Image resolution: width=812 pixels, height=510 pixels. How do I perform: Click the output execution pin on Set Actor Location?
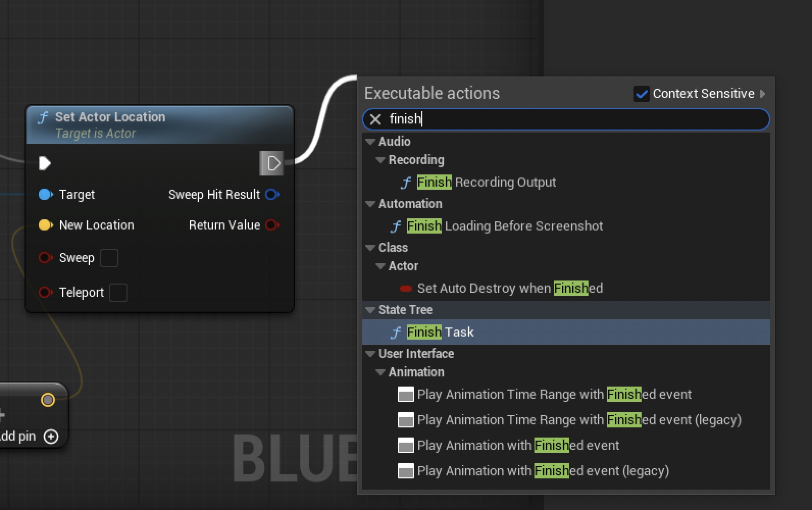tap(273, 163)
